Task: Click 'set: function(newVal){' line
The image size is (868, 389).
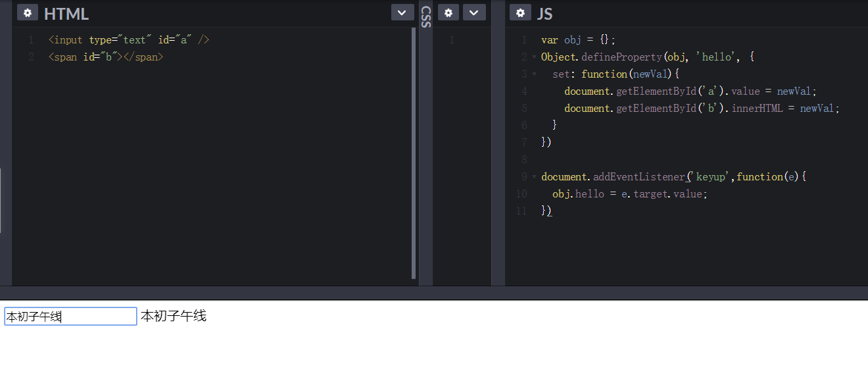Action: click(x=615, y=74)
